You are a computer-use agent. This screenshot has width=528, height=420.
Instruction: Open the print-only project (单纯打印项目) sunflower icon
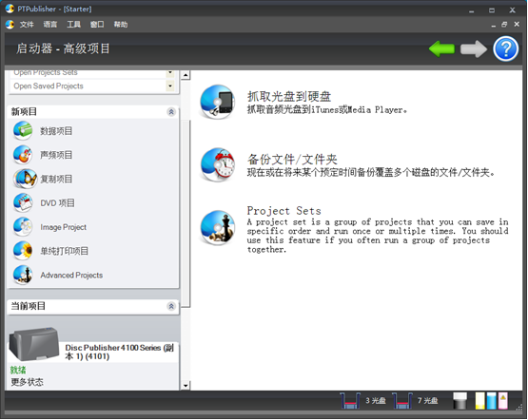point(23,251)
